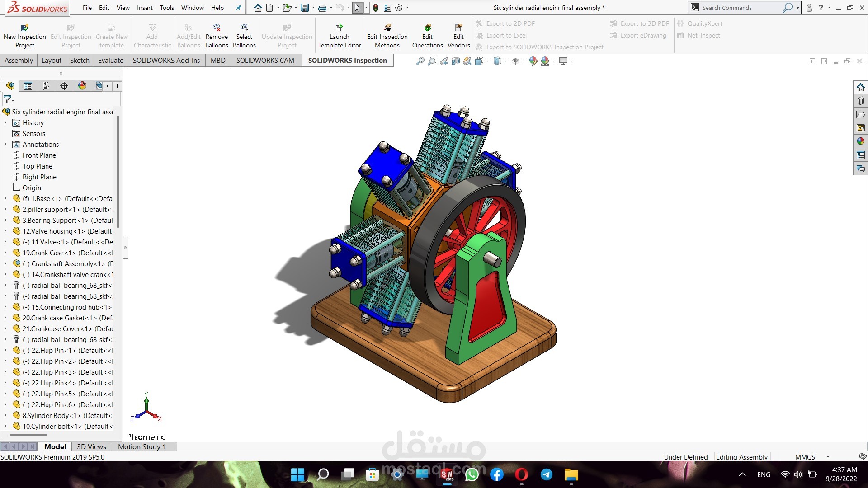Open the feature tree filter dropdown
Image resolution: width=868 pixels, height=488 pixels.
(9, 99)
